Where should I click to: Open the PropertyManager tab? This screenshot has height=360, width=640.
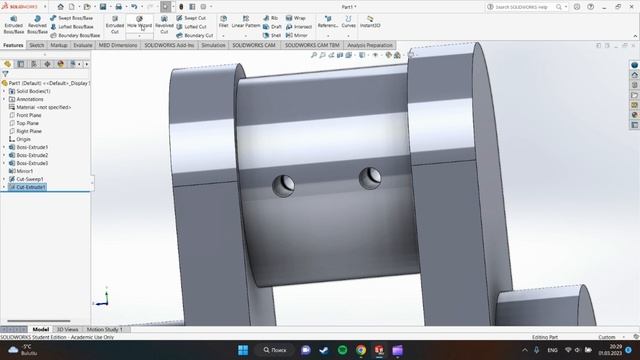[x=21, y=64]
